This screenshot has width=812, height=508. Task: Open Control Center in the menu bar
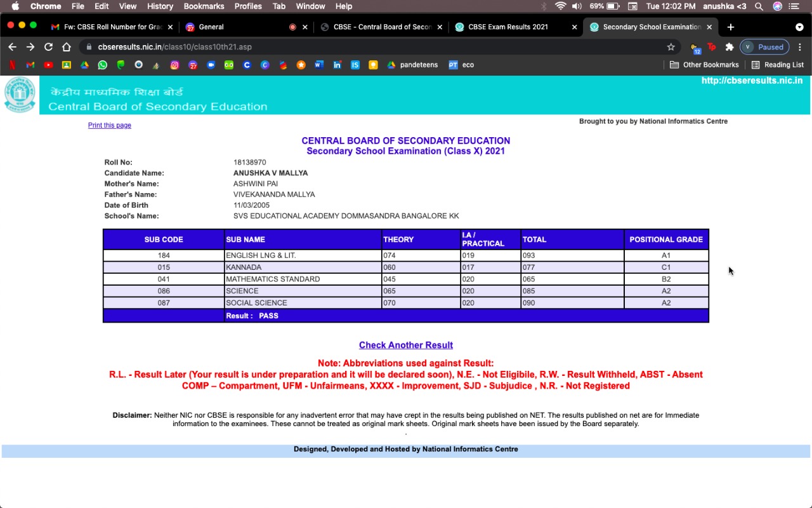[794, 6]
